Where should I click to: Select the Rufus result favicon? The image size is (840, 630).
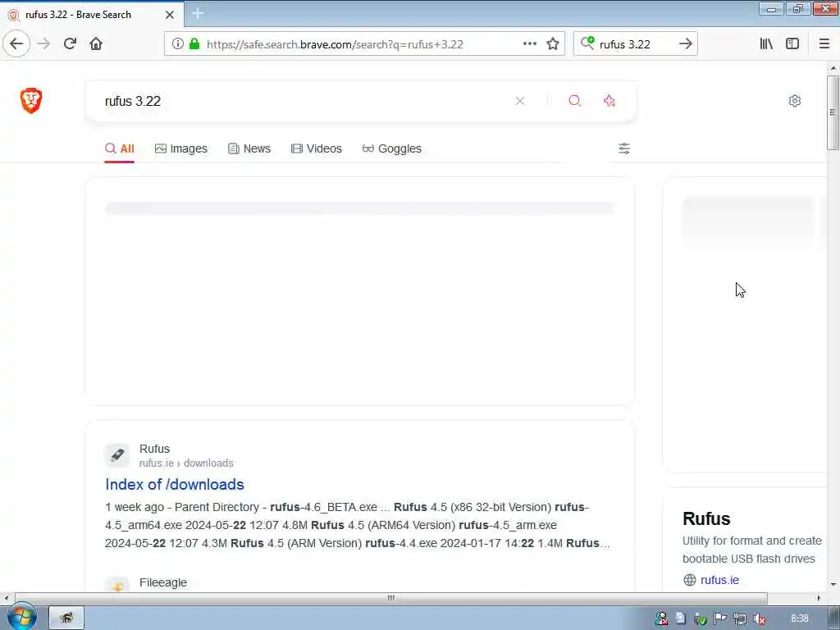117,455
